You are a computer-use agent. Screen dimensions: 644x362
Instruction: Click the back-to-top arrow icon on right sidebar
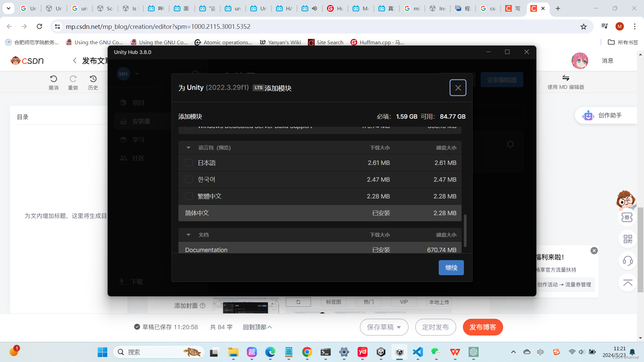628,283
